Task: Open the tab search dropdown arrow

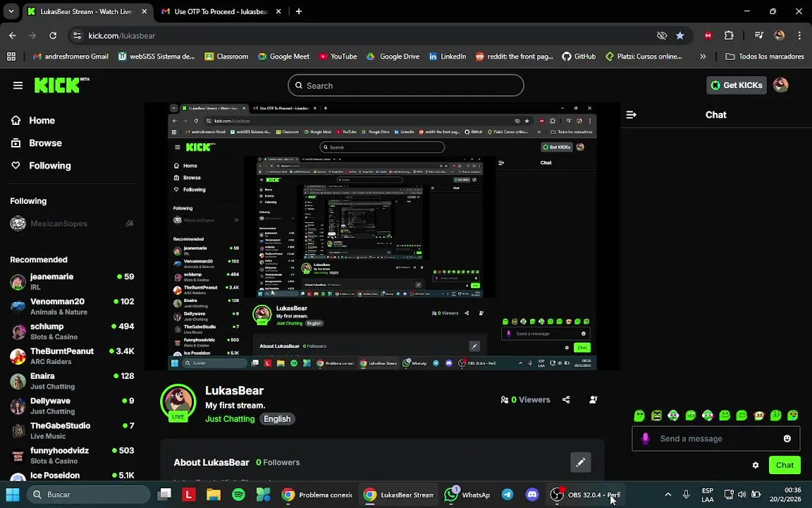Action: [11, 11]
